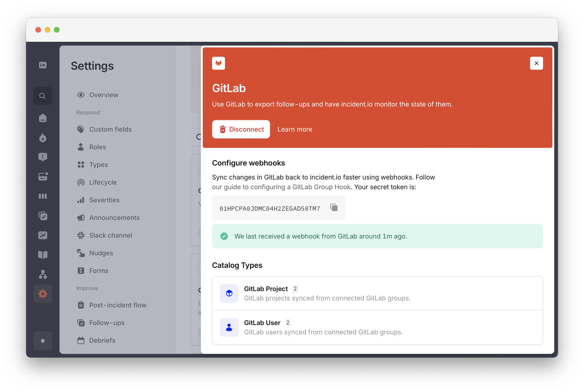Screen dimensions: 584x392
Task: Copy the webhook secret token
Action: tap(334, 208)
